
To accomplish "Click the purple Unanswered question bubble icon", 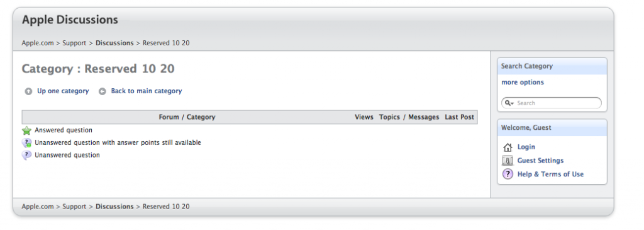I will pyautogui.click(x=26, y=156).
